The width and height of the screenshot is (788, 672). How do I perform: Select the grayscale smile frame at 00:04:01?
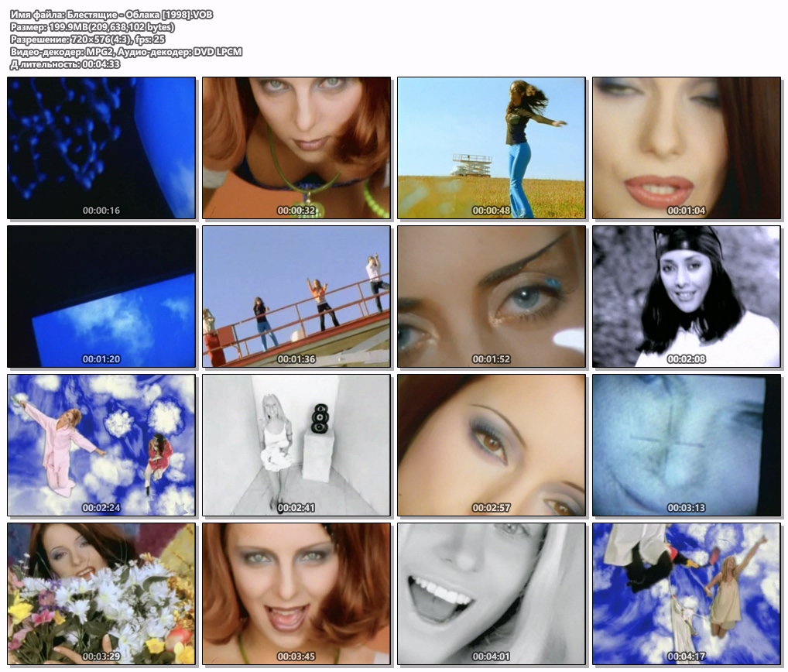492,594
